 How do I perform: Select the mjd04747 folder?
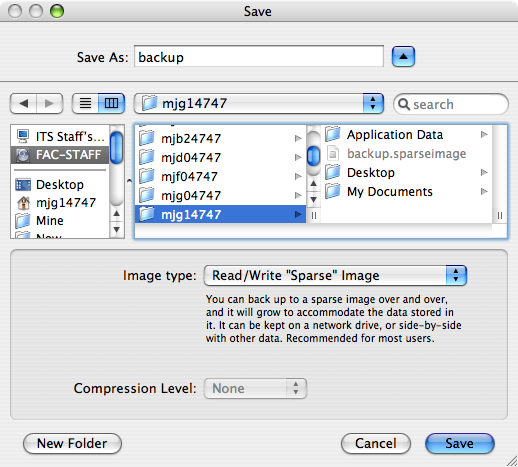pyautogui.click(x=220, y=157)
